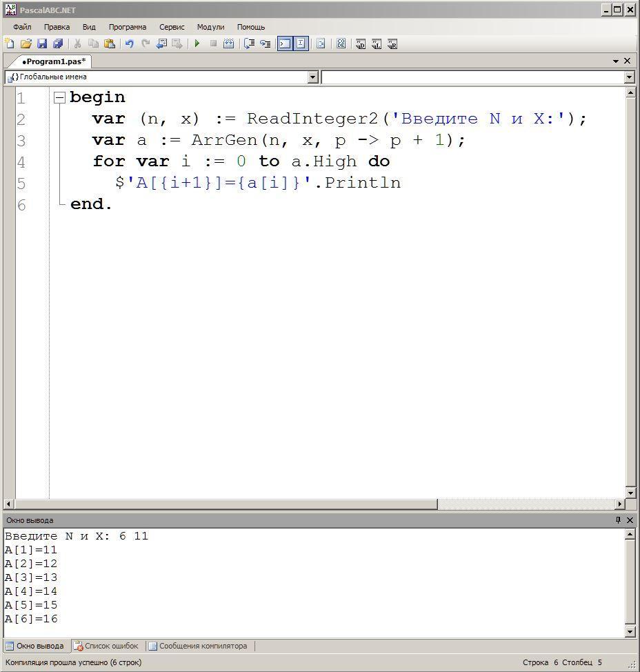Click the Столбец 5 status indicator

coord(582,662)
